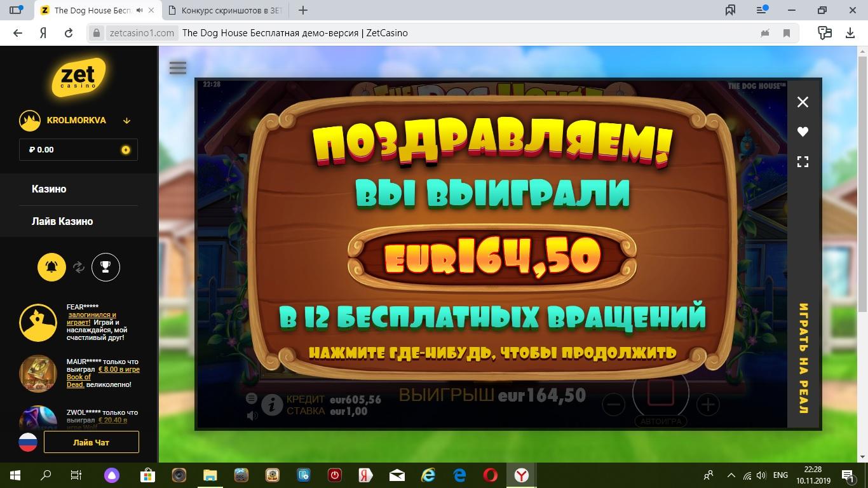The width and height of the screenshot is (868, 488).
Task: Add the game to favorites with heart icon
Action: coord(803,132)
